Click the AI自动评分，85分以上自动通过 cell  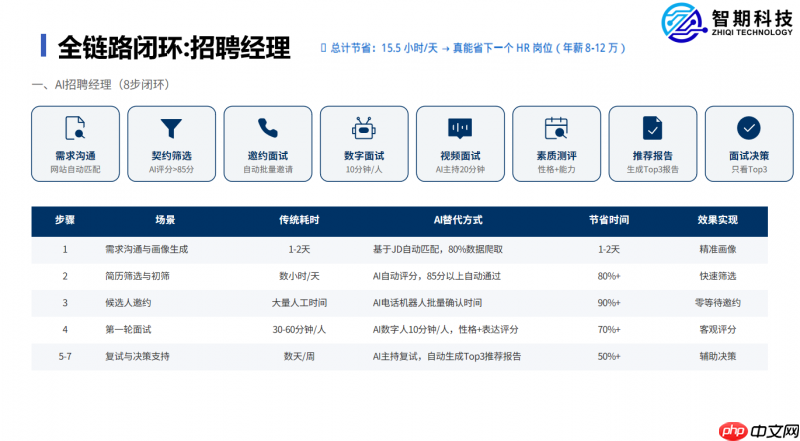click(x=437, y=276)
